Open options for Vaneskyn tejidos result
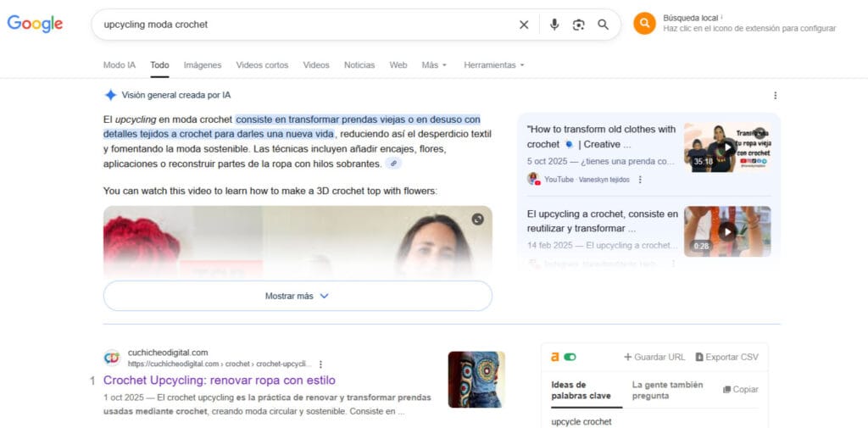Screen dimensions: 868x428 point(641,180)
